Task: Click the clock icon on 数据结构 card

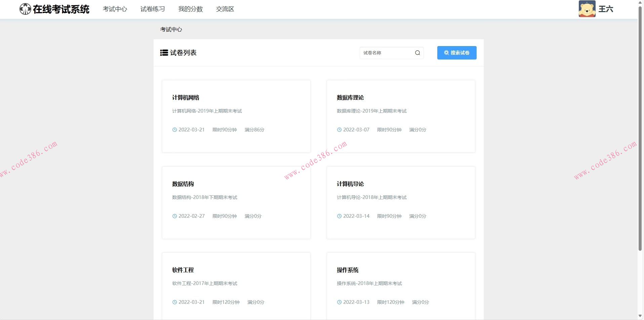Action: pyautogui.click(x=174, y=216)
